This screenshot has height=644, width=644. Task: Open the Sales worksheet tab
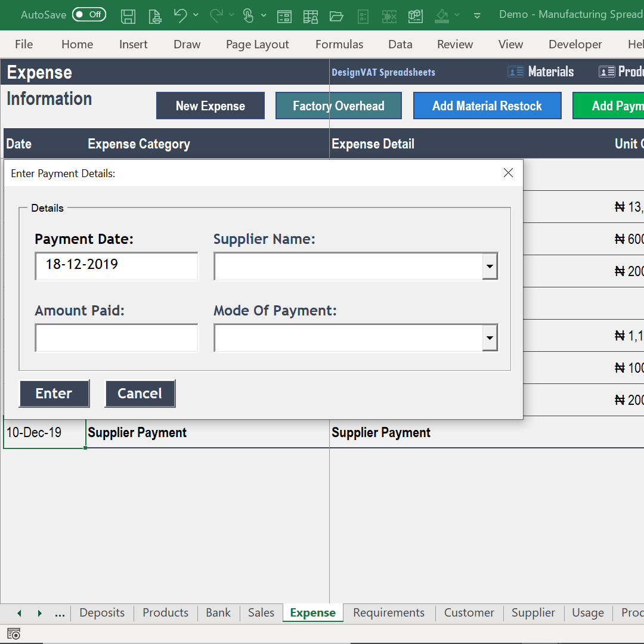coord(261,612)
